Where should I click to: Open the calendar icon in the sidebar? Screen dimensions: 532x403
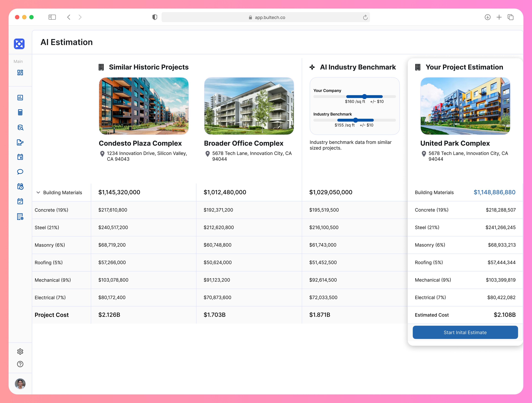[21, 157]
